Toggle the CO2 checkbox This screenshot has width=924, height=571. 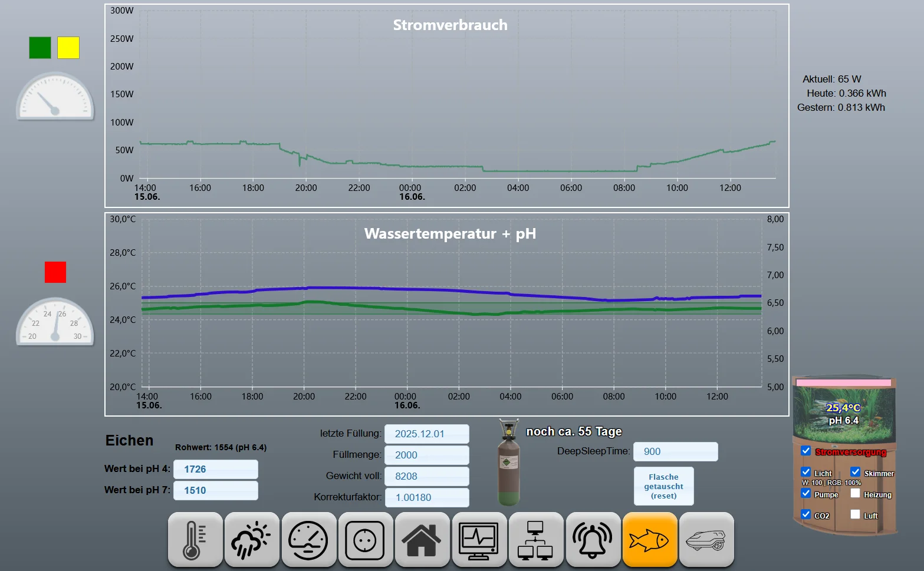(806, 514)
